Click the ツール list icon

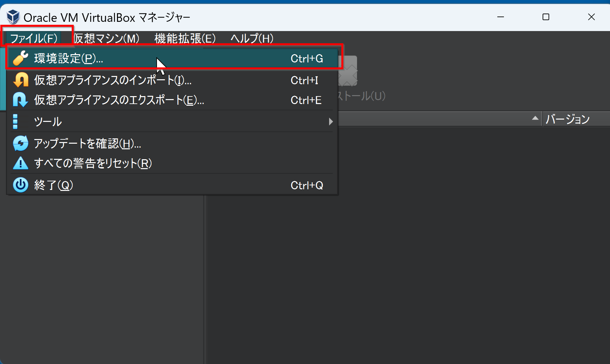[x=15, y=122]
